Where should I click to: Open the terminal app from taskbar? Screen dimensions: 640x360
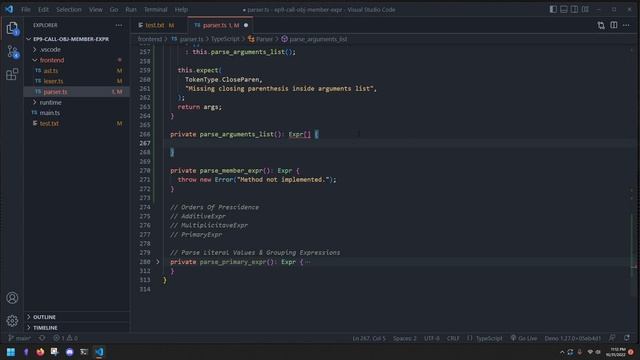84,352
